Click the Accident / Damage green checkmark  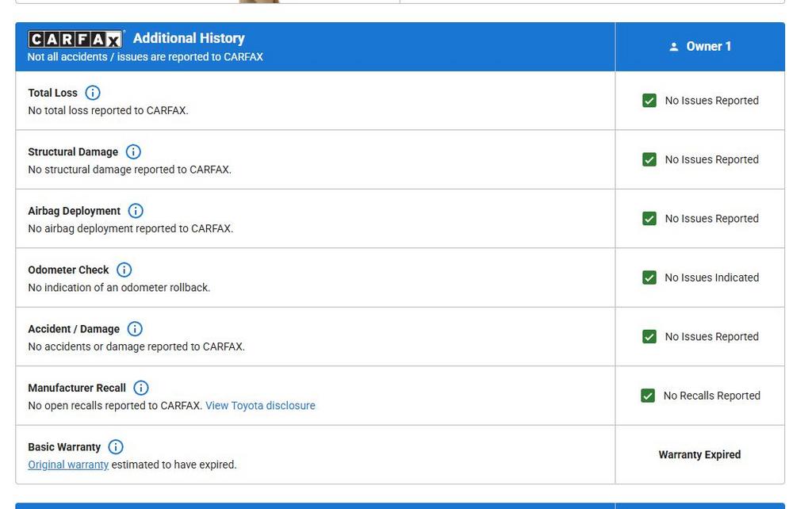pyautogui.click(x=649, y=337)
